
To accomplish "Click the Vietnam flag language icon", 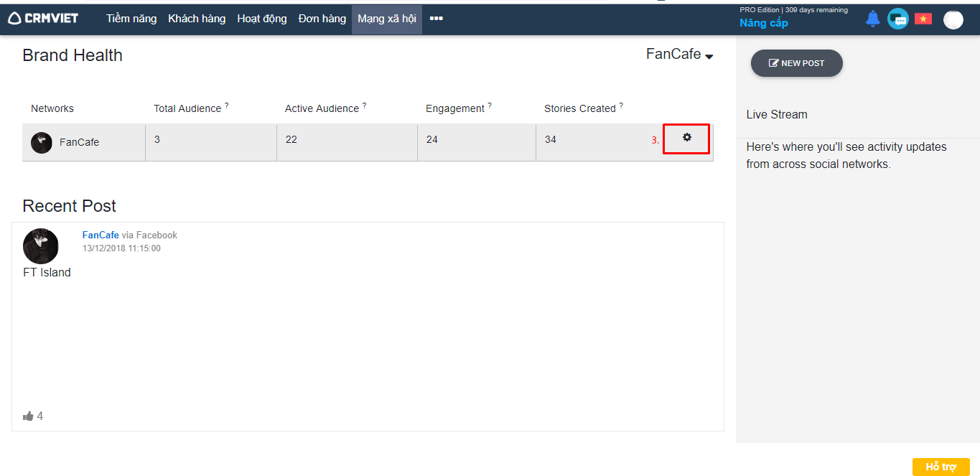I will [923, 19].
